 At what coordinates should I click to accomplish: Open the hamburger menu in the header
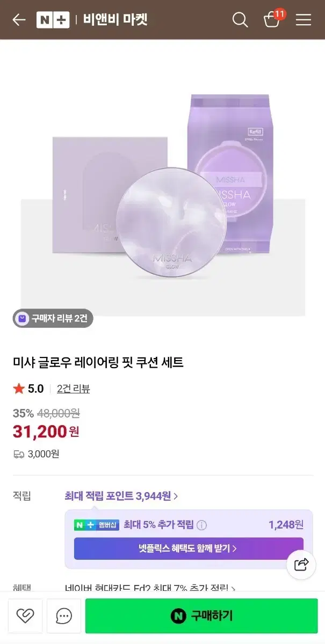[303, 20]
